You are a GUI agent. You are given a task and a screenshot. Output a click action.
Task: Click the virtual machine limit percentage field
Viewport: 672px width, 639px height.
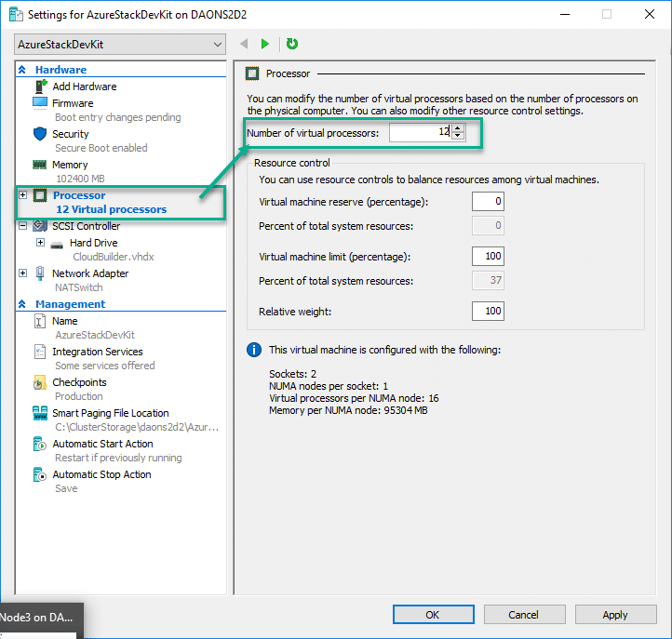click(488, 256)
